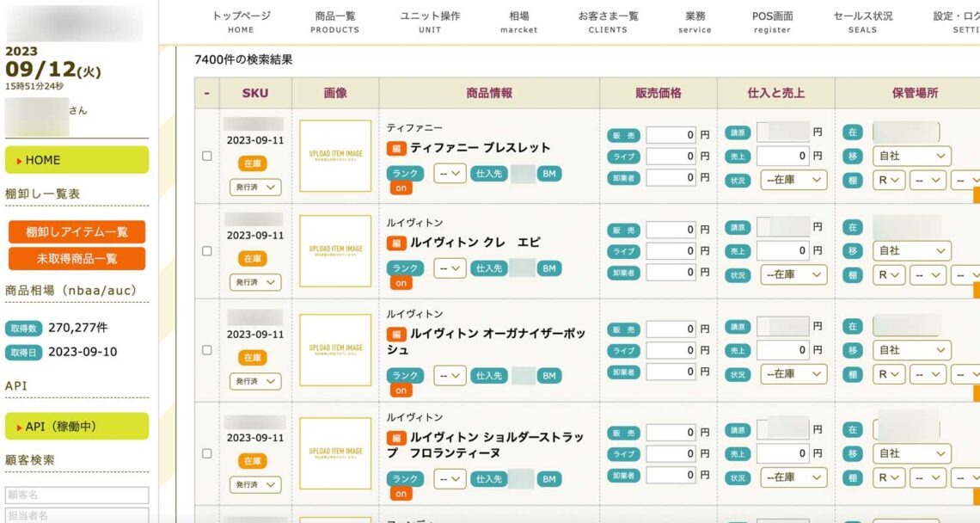Open the 自社 location dropdown for ティファニー ブレスレット
Image resolution: width=980 pixels, height=523 pixels.
(x=912, y=157)
